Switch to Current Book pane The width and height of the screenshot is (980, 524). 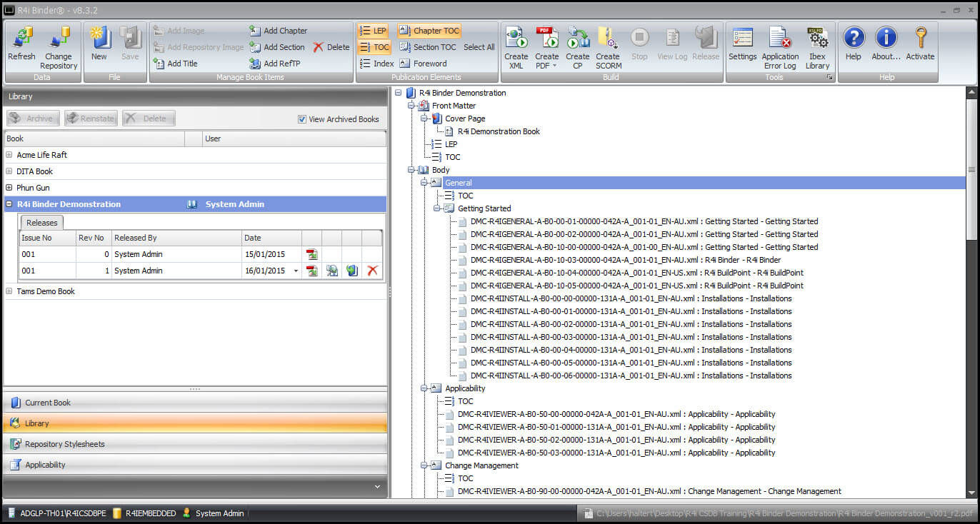point(195,403)
